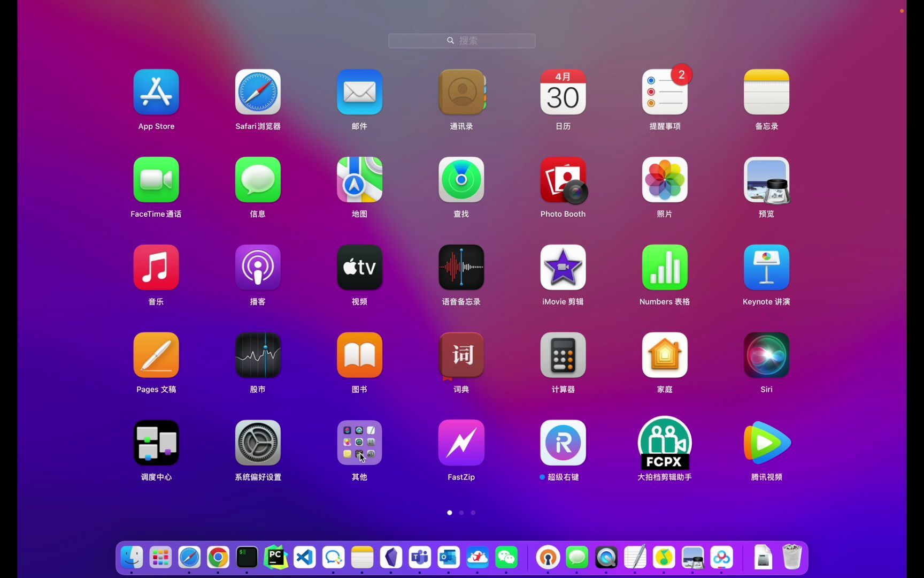Open TextEdit from the Dock

point(635,558)
